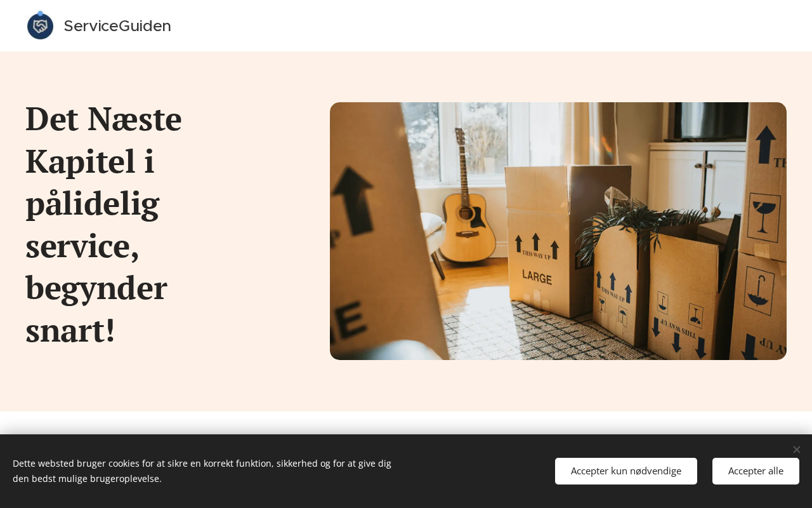Accept only necessary cookies
812x508 pixels.
pyautogui.click(x=626, y=471)
